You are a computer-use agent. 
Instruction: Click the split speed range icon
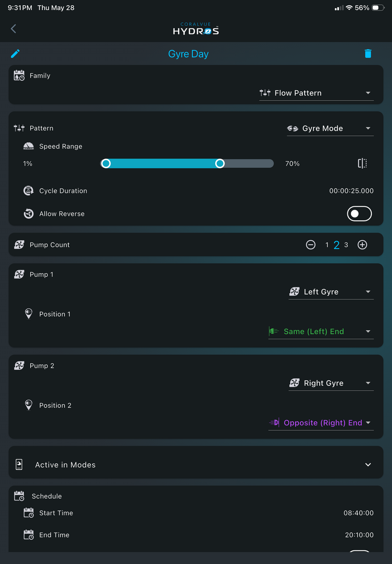(x=362, y=164)
